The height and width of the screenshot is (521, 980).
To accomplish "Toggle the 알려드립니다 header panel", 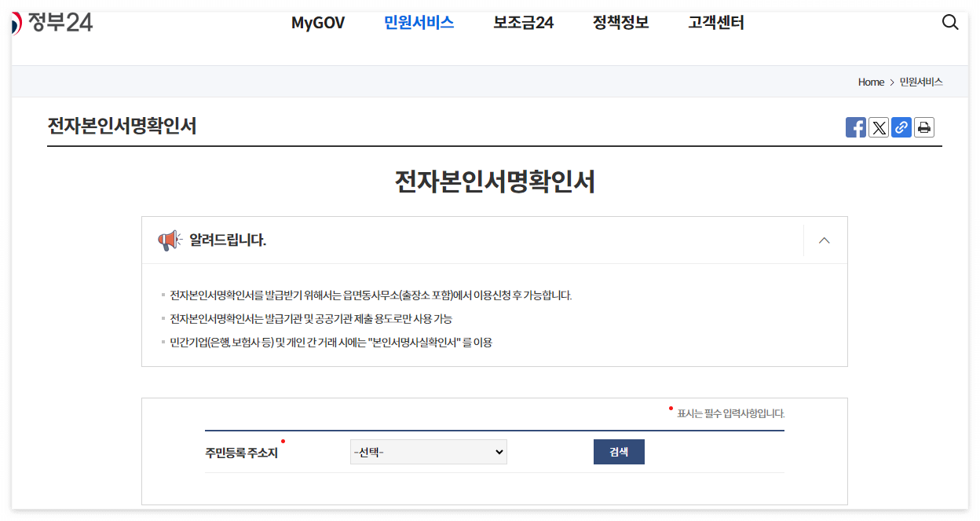I will coord(228,240).
